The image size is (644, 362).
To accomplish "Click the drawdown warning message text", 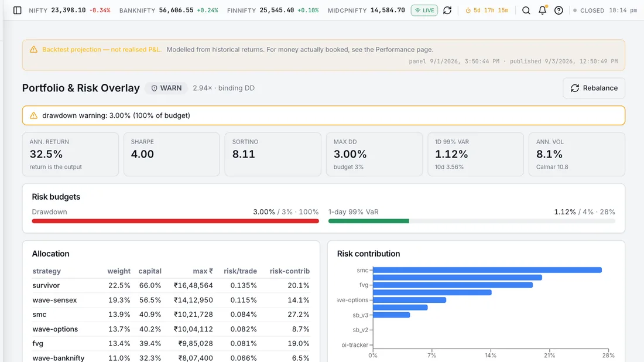I will [x=116, y=115].
